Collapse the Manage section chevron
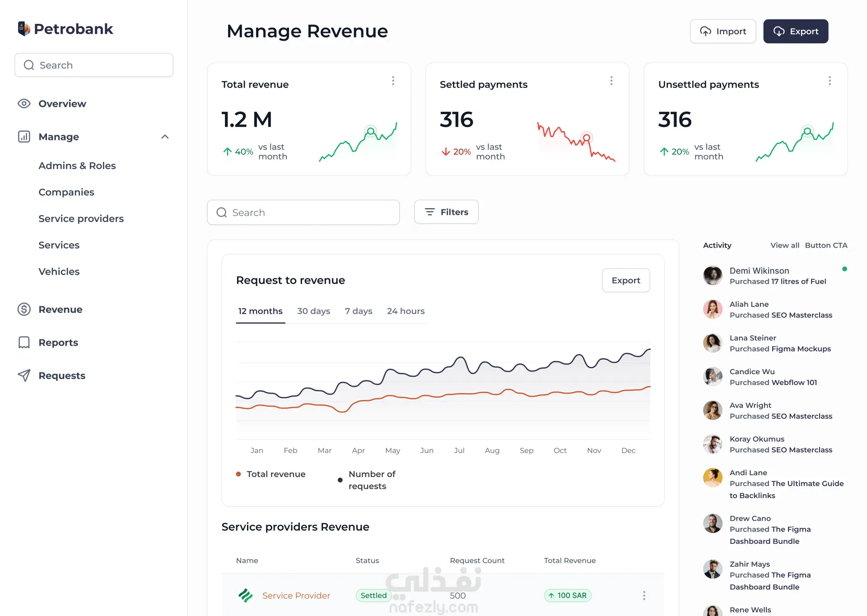This screenshot has height=616, width=867. [165, 137]
